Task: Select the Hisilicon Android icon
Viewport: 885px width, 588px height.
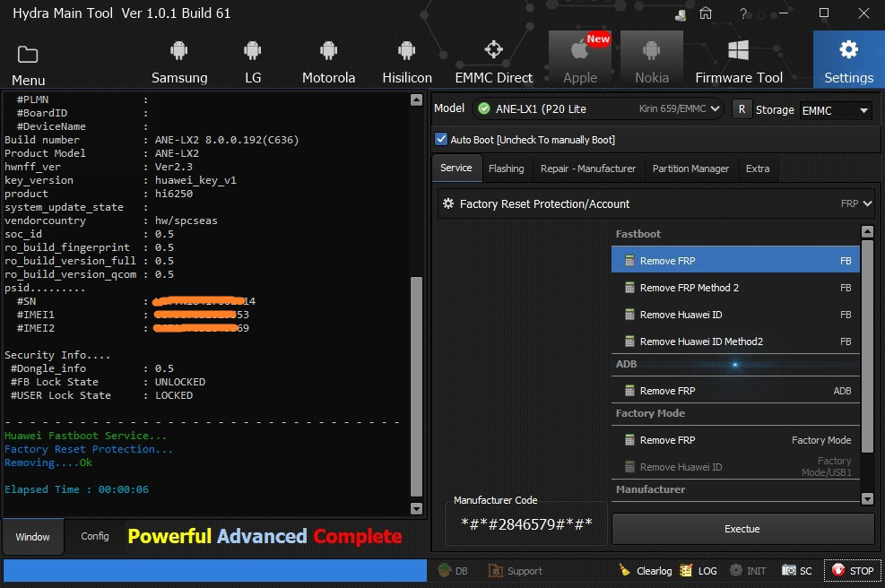Action: coord(406,51)
